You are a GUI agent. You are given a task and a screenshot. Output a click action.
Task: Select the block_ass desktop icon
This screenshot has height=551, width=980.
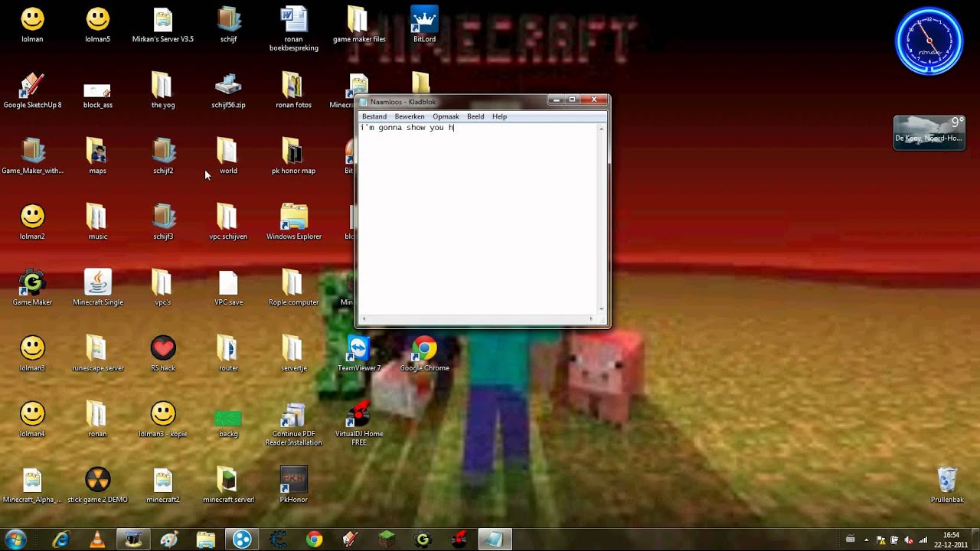(97, 90)
